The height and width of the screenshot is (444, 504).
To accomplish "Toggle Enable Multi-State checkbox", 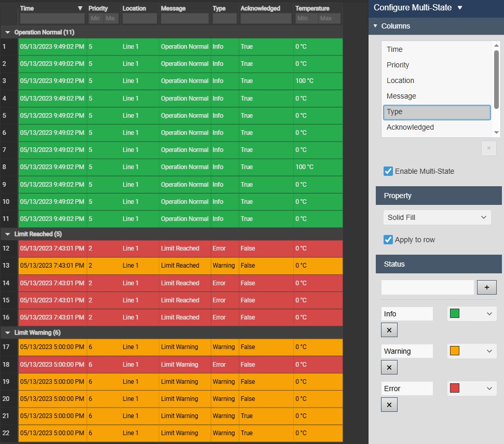I will [388, 171].
